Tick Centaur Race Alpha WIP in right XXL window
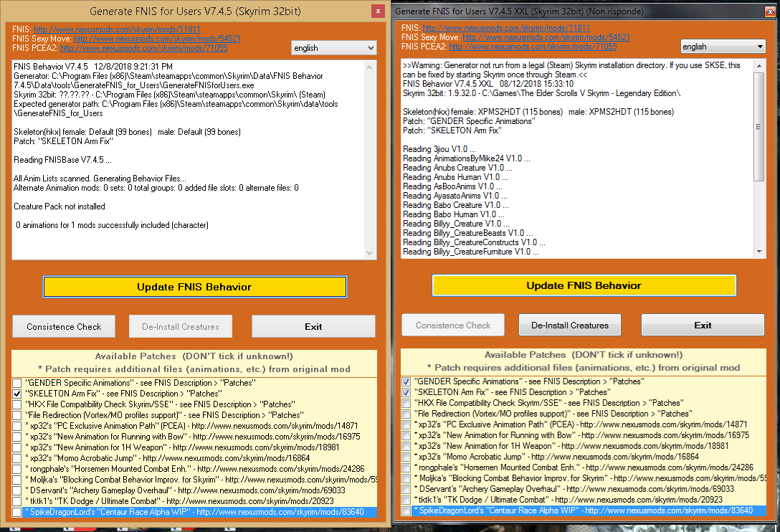 pyautogui.click(x=406, y=510)
